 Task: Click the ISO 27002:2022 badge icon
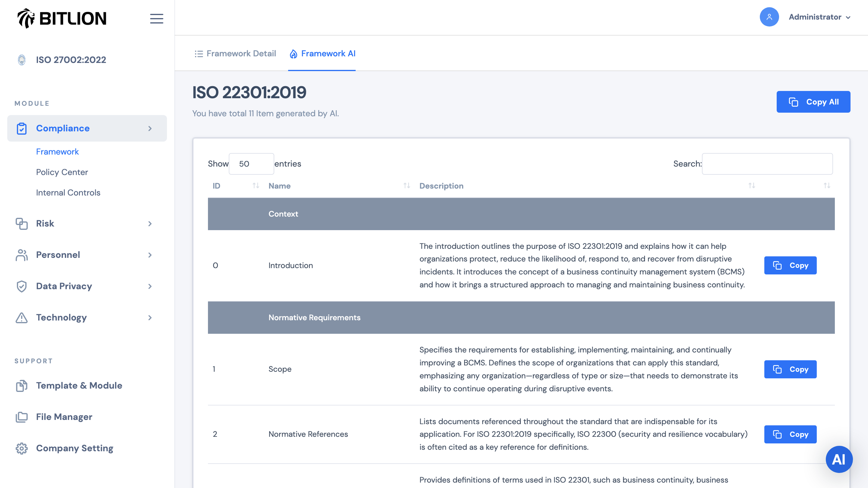pos(22,60)
